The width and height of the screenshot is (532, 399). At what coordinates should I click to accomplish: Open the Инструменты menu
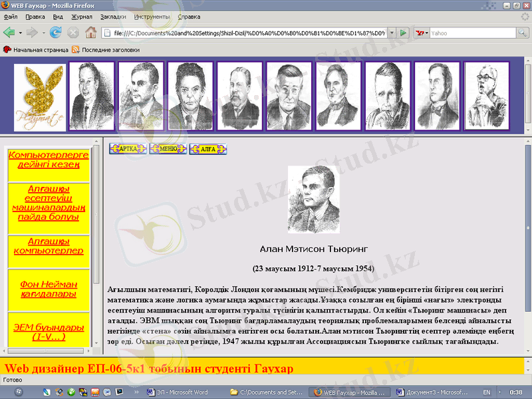(152, 17)
